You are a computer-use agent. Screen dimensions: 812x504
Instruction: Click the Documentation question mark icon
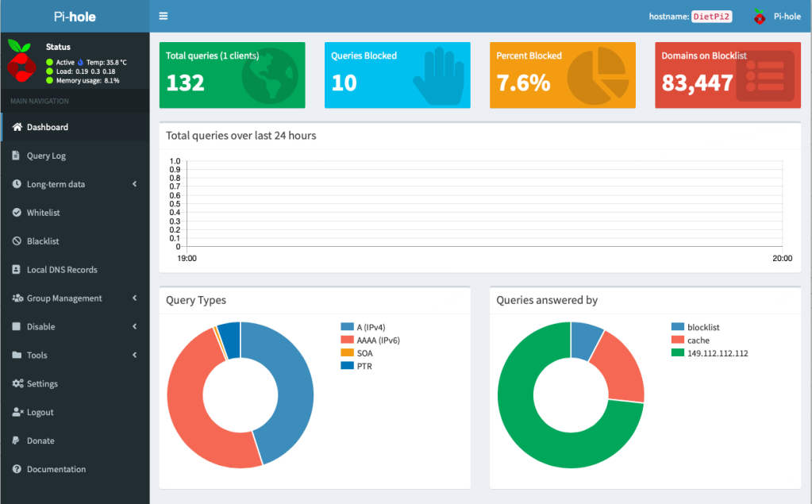pos(17,470)
